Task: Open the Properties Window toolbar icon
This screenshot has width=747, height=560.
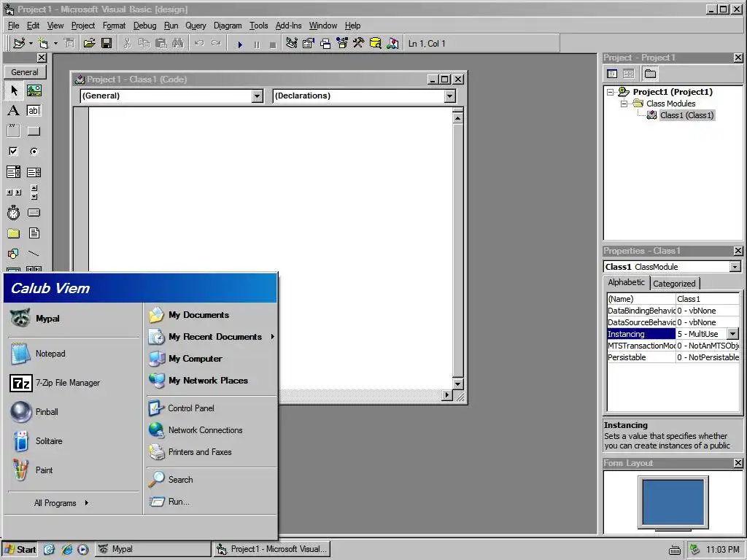Action: (x=309, y=44)
